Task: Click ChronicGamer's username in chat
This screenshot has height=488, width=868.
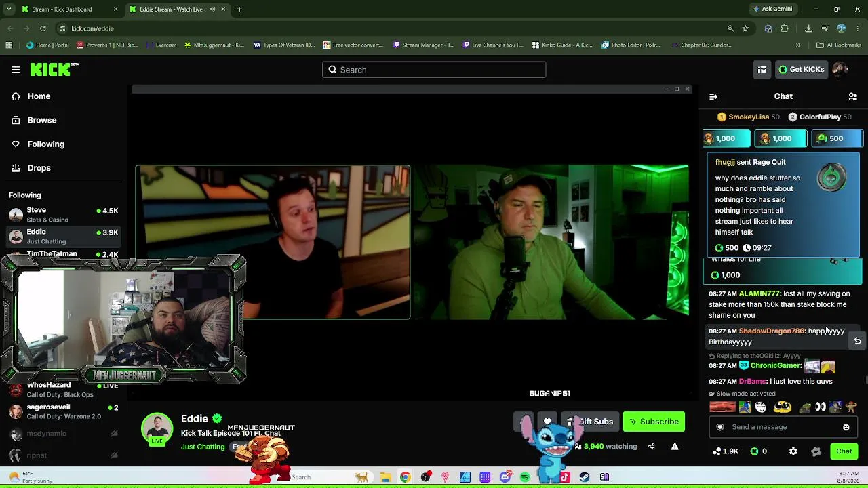Action: (776, 365)
